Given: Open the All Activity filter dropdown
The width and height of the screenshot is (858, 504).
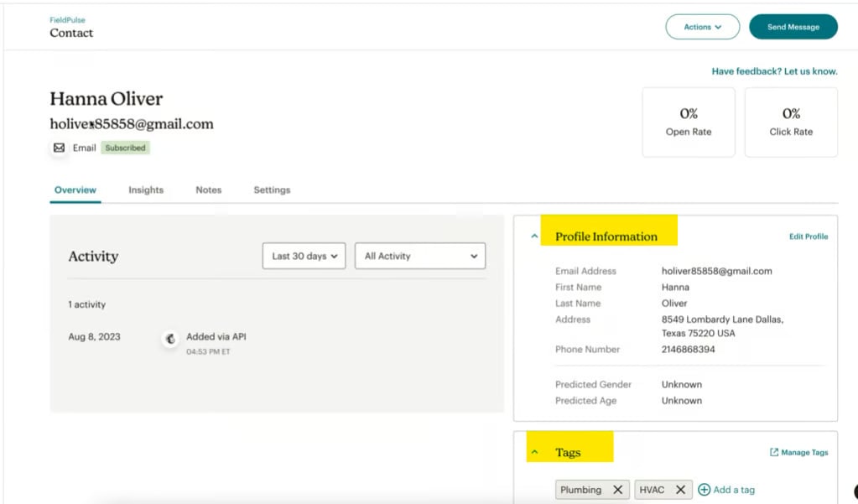Looking at the screenshot, I should [x=419, y=256].
